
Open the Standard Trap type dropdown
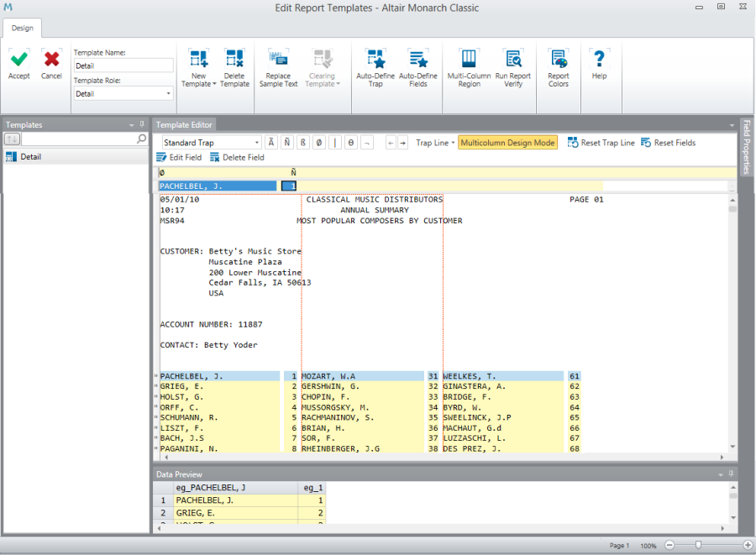256,143
